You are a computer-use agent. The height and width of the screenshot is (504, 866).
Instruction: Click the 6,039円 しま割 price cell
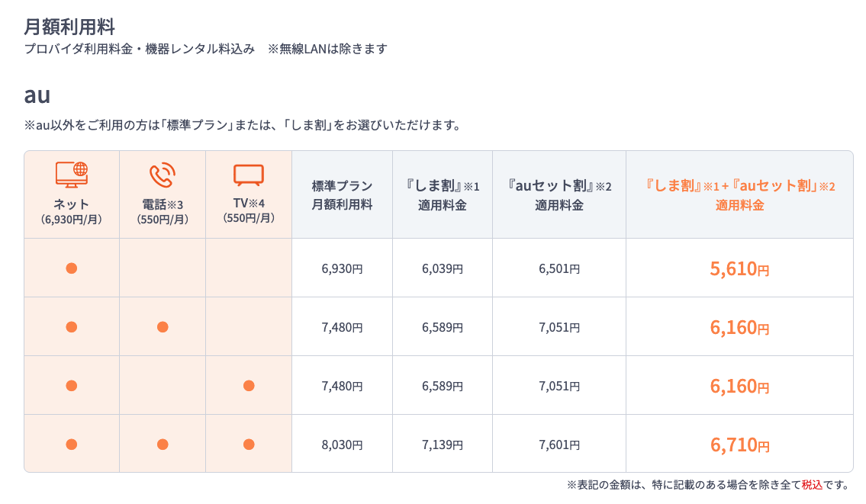point(443,268)
